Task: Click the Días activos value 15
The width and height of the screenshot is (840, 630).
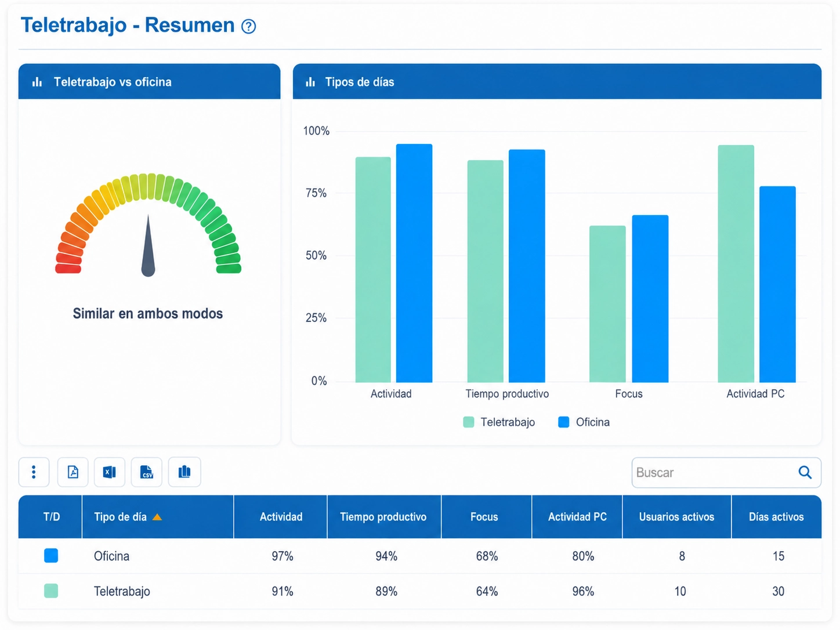Action: point(779,556)
